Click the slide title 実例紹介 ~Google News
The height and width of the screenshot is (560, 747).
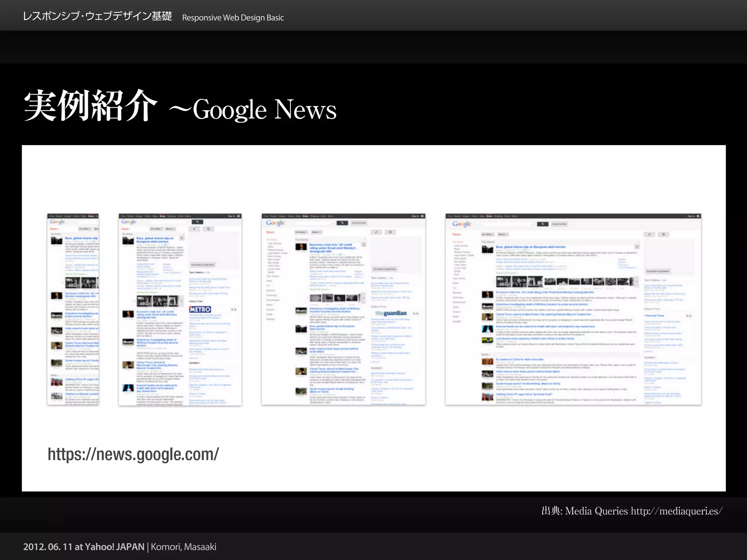[x=180, y=106]
